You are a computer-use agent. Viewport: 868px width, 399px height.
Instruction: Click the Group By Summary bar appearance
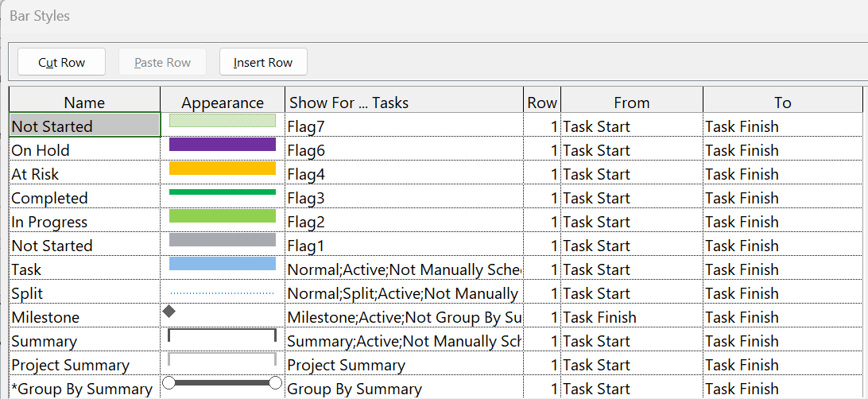pos(222,382)
